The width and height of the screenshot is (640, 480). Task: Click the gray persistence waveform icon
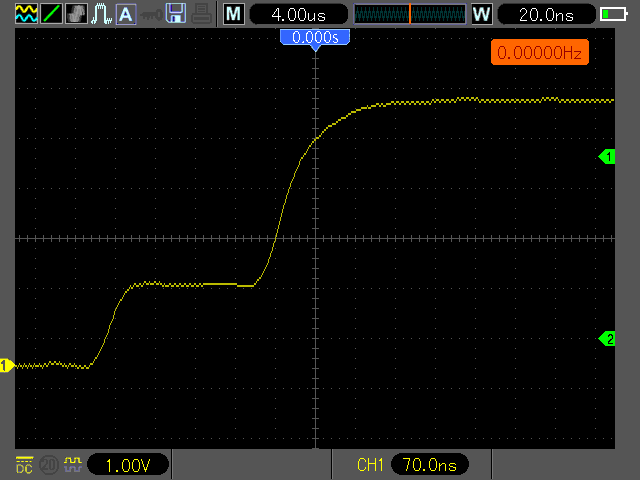(x=76, y=14)
